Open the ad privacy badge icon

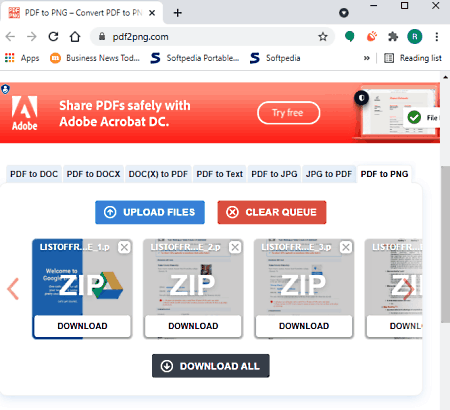5,89
